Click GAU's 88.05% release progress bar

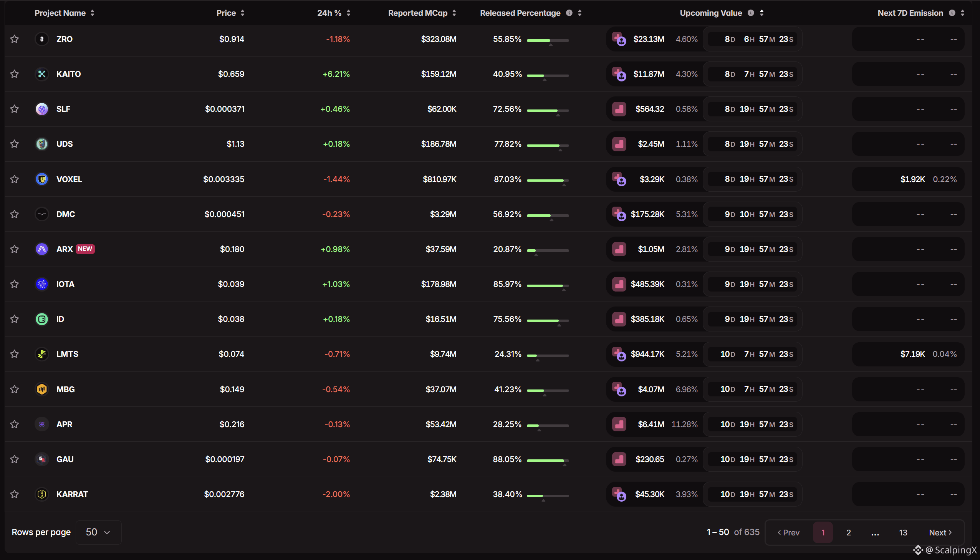pos(548,461)
